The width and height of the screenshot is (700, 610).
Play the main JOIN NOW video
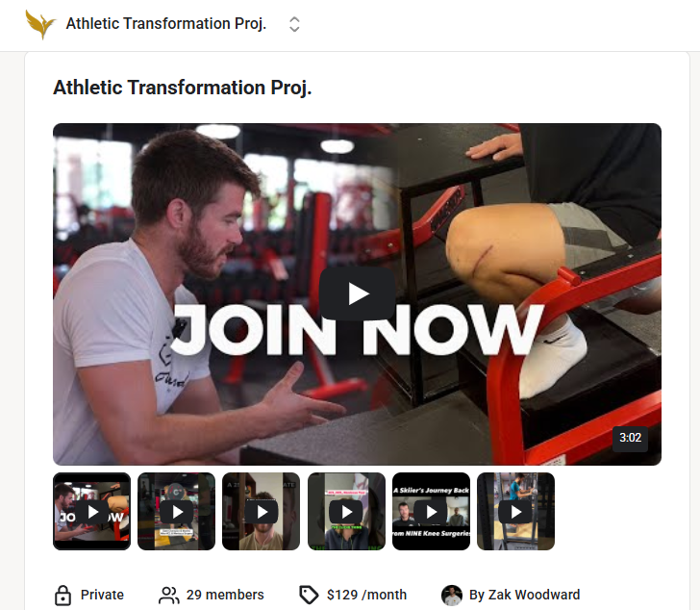point(357,293)
